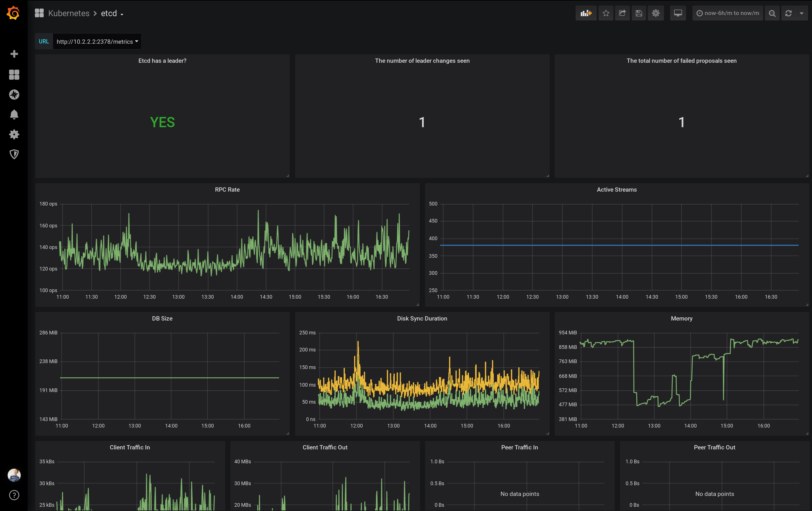Open Configuration gear in sidebar

click(14, 135)
